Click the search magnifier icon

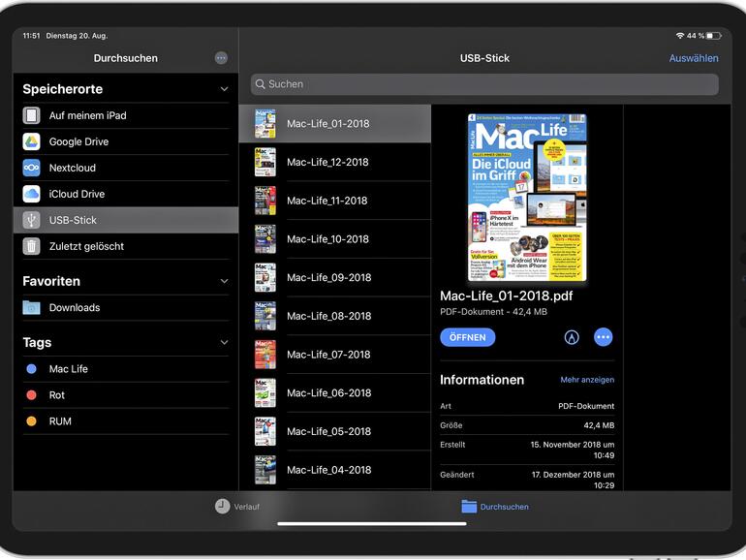(261, 84)
